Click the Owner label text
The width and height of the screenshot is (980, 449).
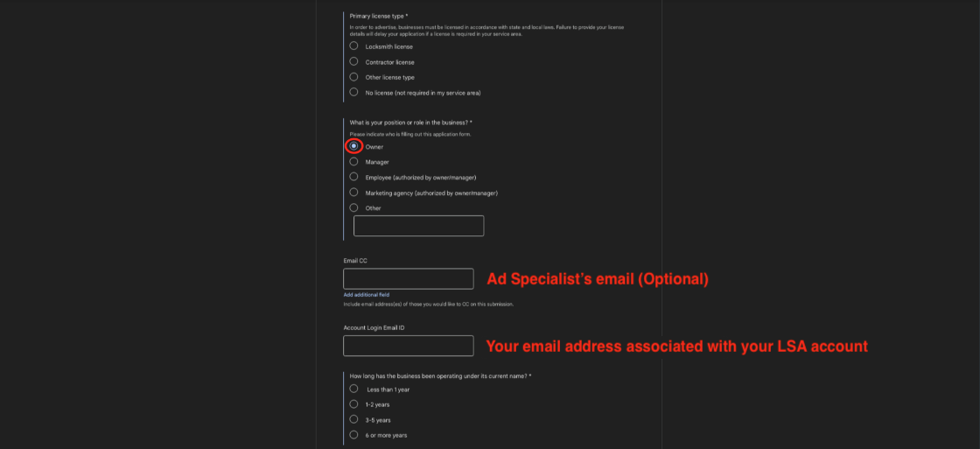pyautogui.click(x=374, y=147)
